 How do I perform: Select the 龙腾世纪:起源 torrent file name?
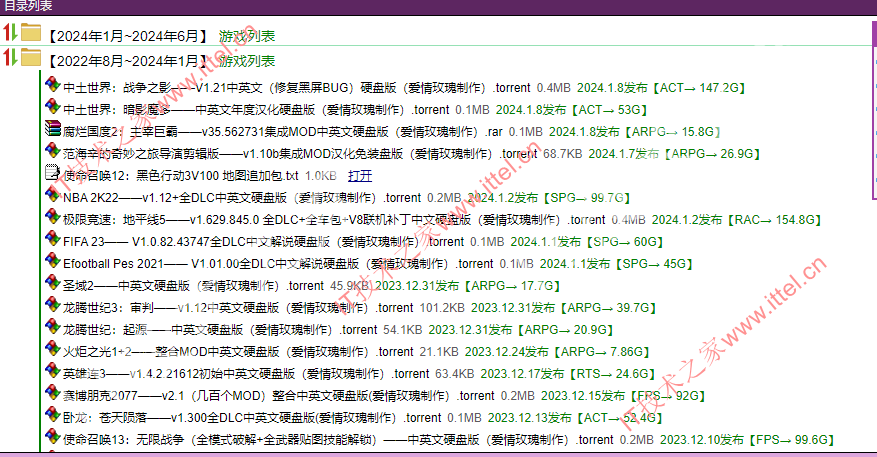click(220, 330)
